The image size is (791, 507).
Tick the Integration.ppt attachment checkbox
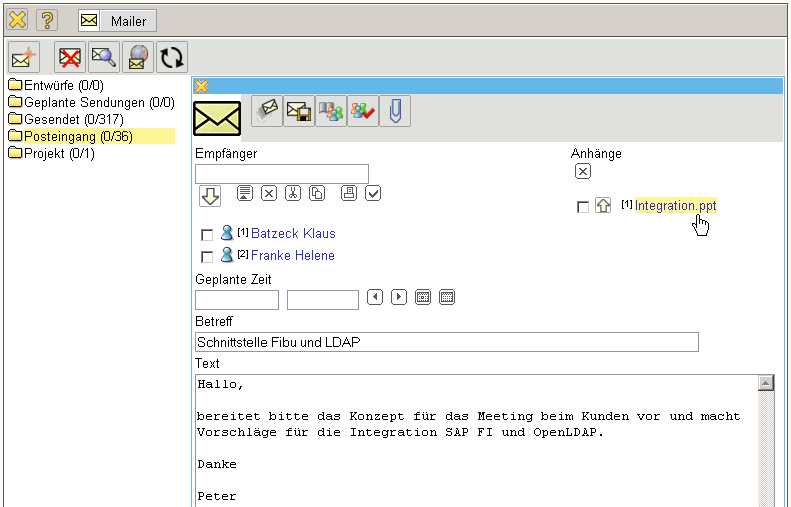583,207
